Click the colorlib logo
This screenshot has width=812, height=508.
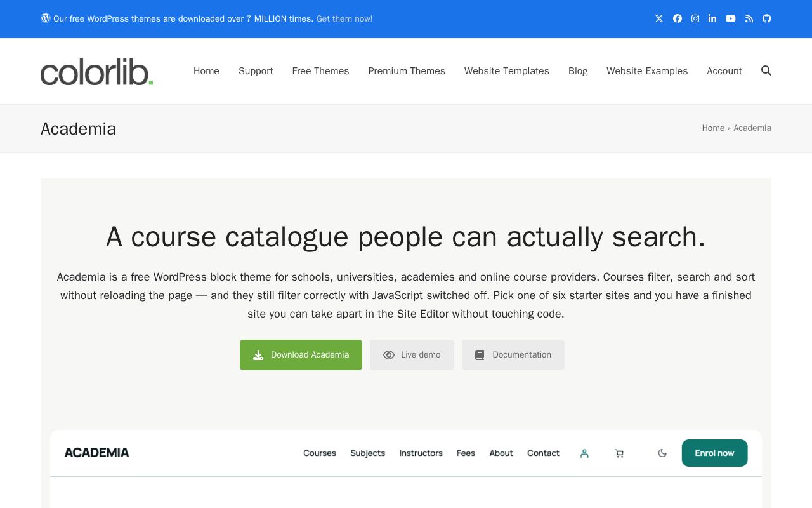(97, 71)
